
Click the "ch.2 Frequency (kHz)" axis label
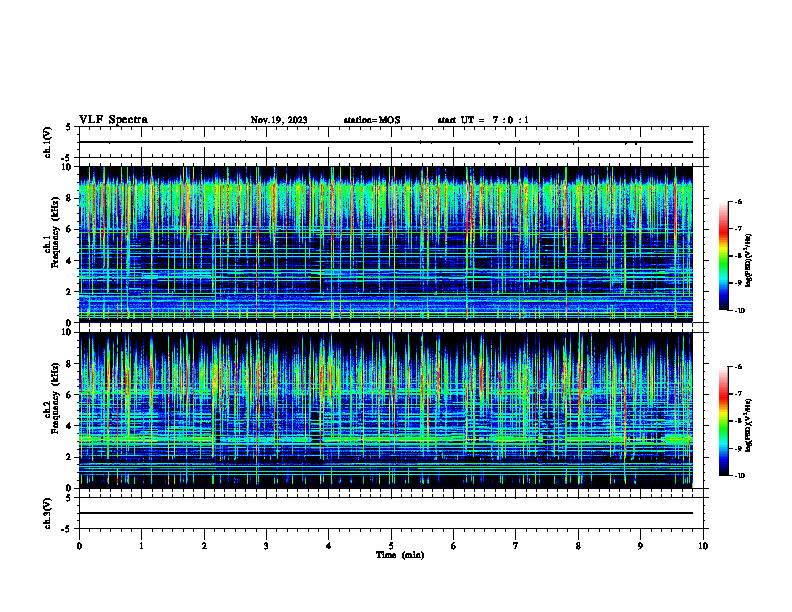coord(51,399)
